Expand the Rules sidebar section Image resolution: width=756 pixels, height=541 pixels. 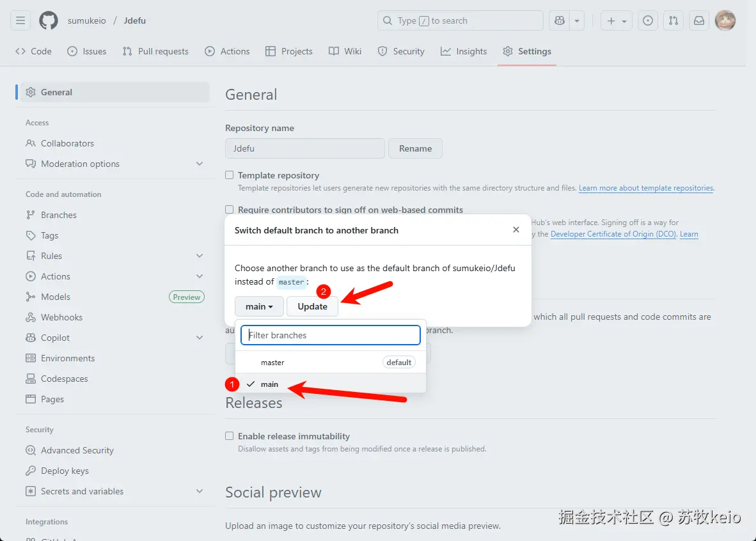pos(114,256)
